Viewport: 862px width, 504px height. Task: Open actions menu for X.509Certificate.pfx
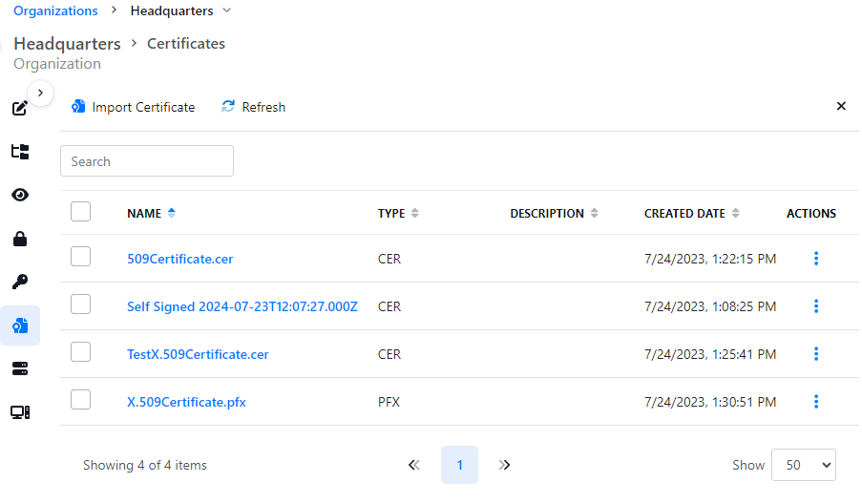coord(815,402)
